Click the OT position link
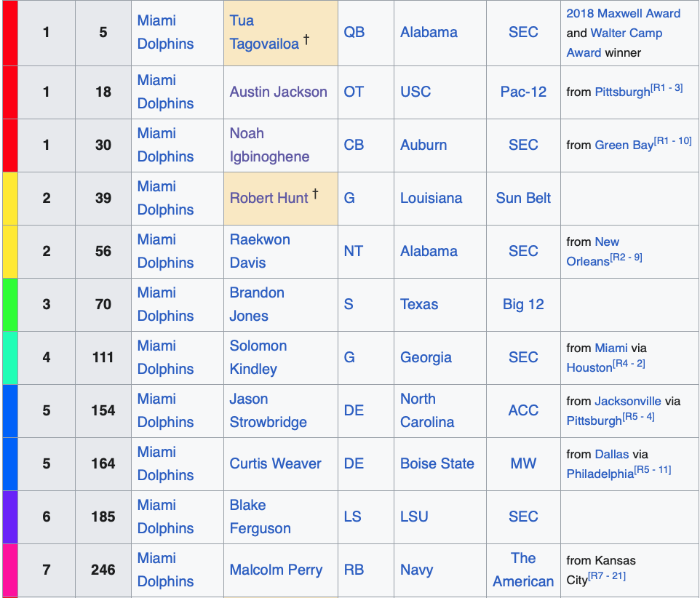Image resolution: width=700 pixels, height=598 pixels. (x=354, y=92)
